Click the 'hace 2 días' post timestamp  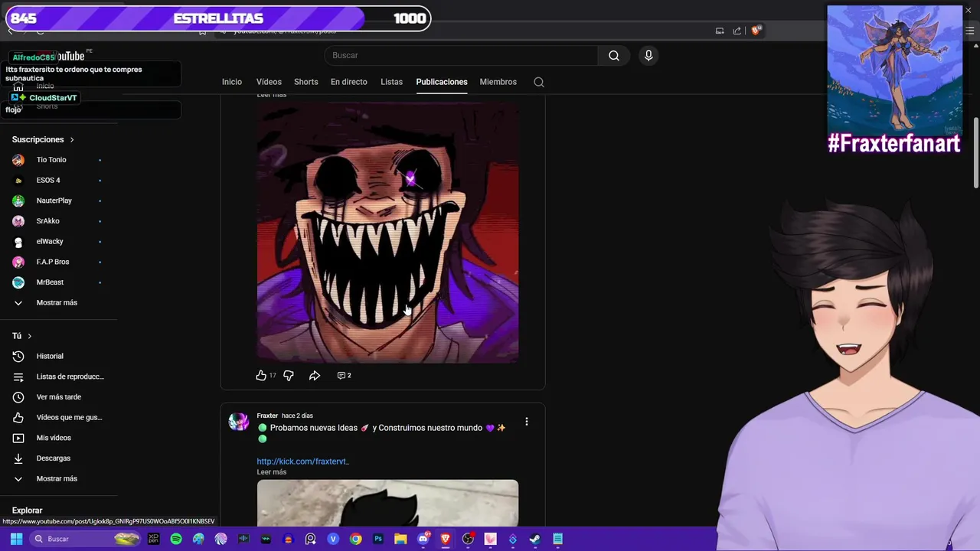pos(297,416)
